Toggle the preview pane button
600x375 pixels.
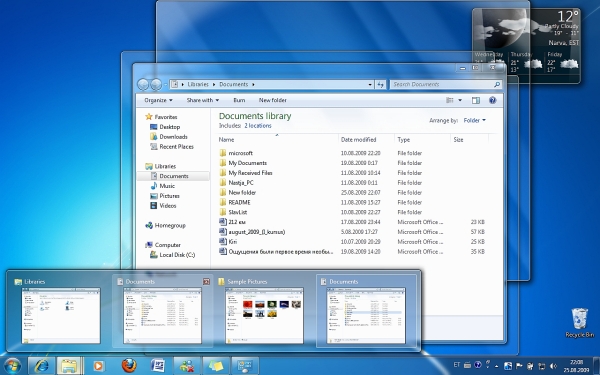pyautogui.click(x=476, y=100)
